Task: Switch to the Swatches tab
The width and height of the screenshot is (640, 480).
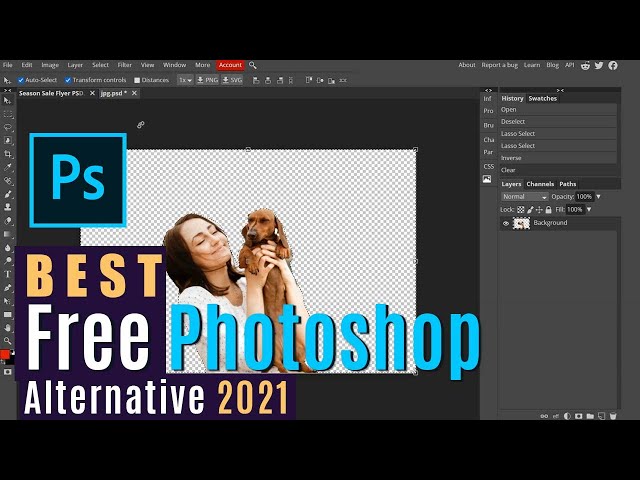Action: tap(542, 98)
